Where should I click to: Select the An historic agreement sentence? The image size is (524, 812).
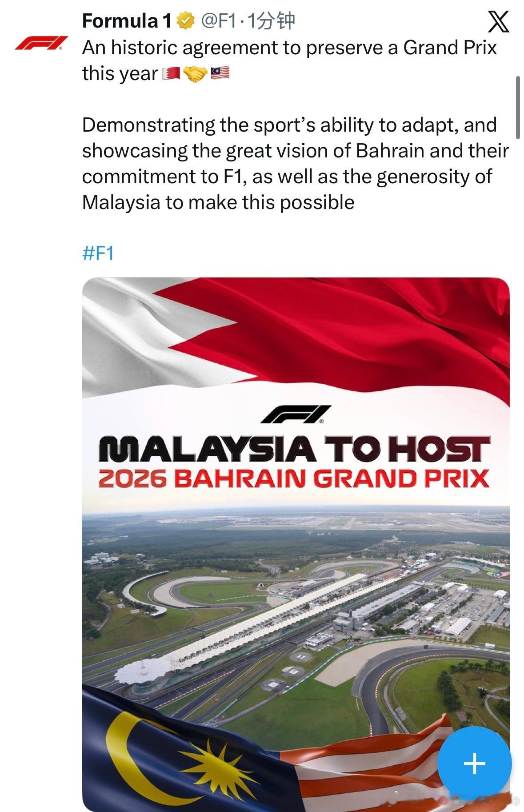[x=289, y=60]
